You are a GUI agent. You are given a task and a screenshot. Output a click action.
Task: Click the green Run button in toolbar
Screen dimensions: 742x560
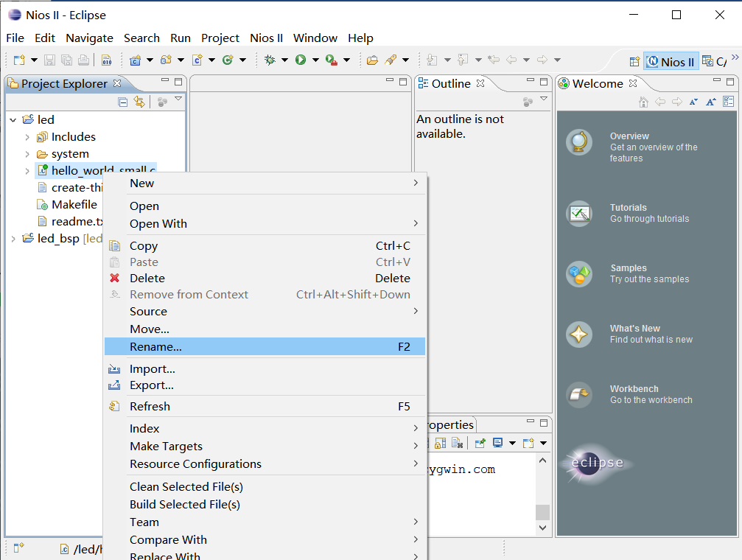301,60
